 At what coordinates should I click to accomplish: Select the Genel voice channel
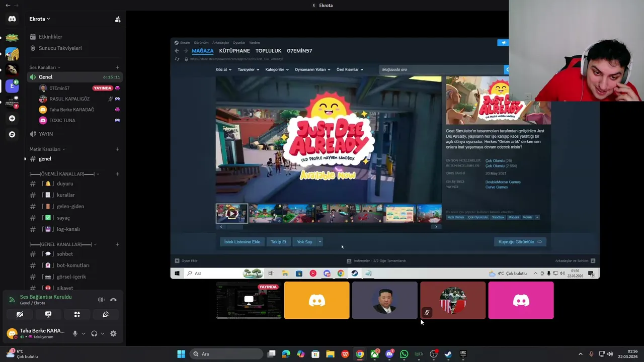(x=73, y=77)
